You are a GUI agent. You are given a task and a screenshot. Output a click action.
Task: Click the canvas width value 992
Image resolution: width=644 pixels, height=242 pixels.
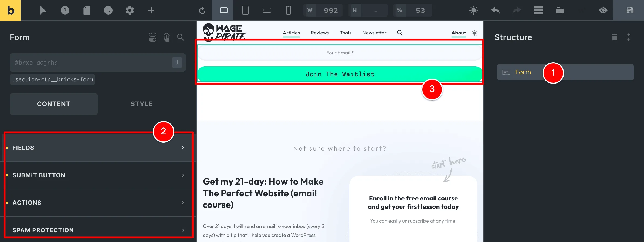tap(331, 11)
